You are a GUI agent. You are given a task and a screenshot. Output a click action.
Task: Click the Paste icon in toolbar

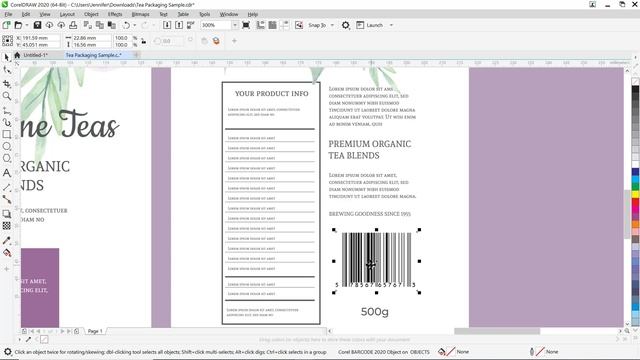pos(111,25)
